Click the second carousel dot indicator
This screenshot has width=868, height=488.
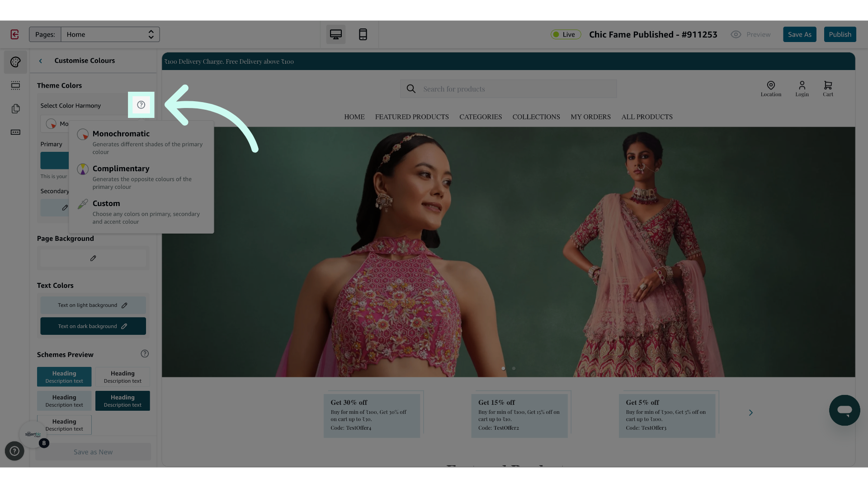pos(514,368)
